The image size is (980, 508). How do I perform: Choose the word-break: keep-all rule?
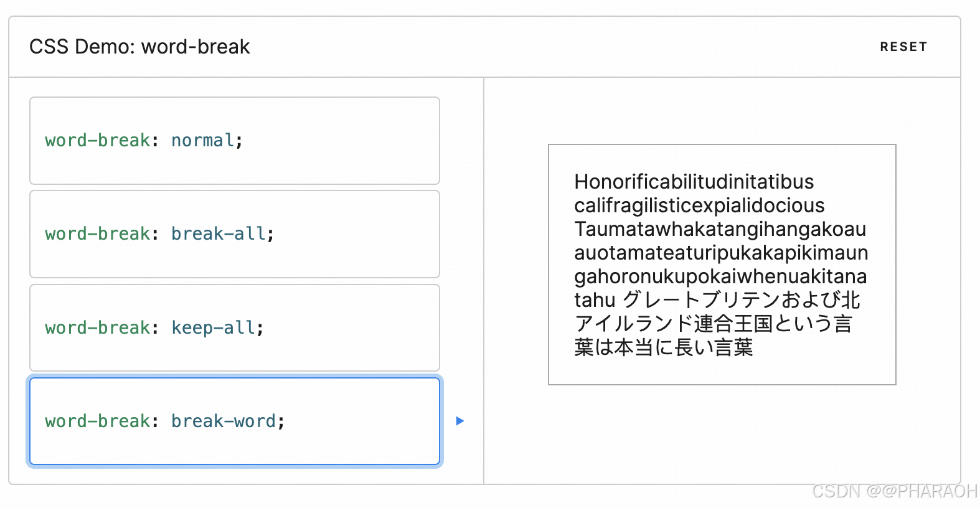(234, 328)
